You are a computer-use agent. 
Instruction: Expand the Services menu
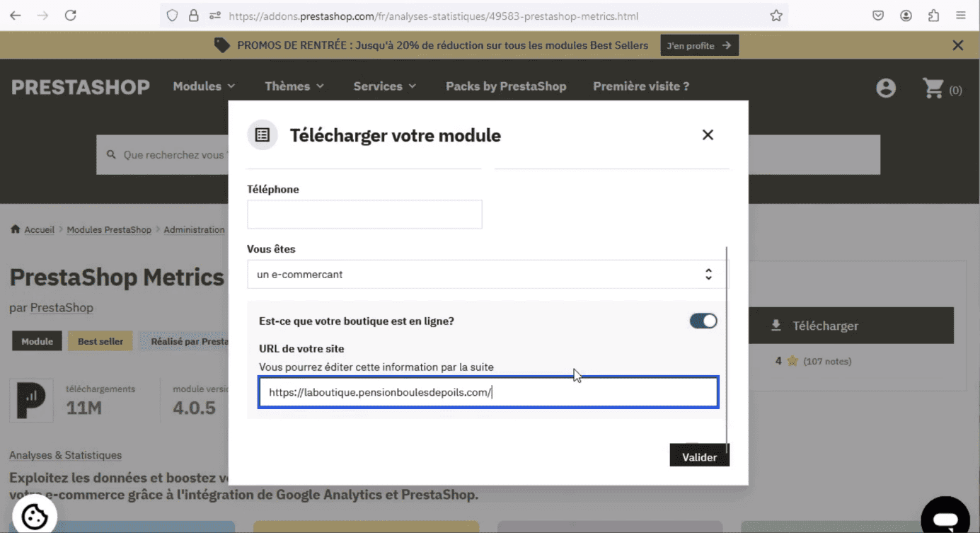point(385,86)
